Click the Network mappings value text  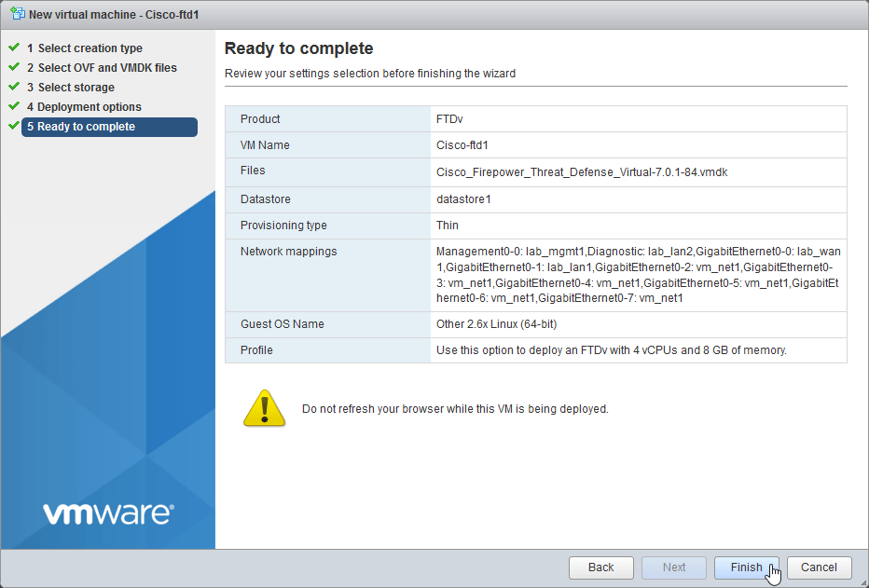(x=639, y=275)
